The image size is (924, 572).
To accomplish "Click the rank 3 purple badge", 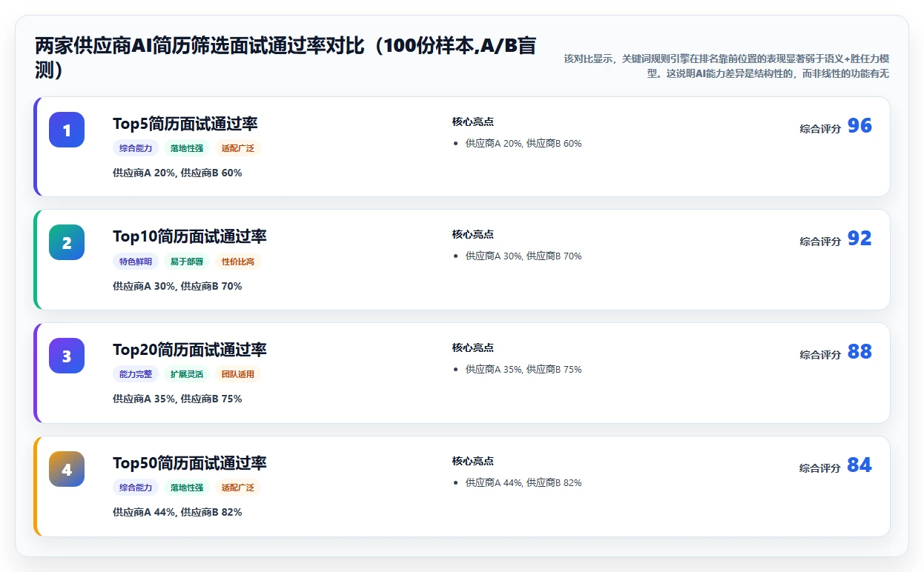I will pyautogui.click(x=67, y=356).
